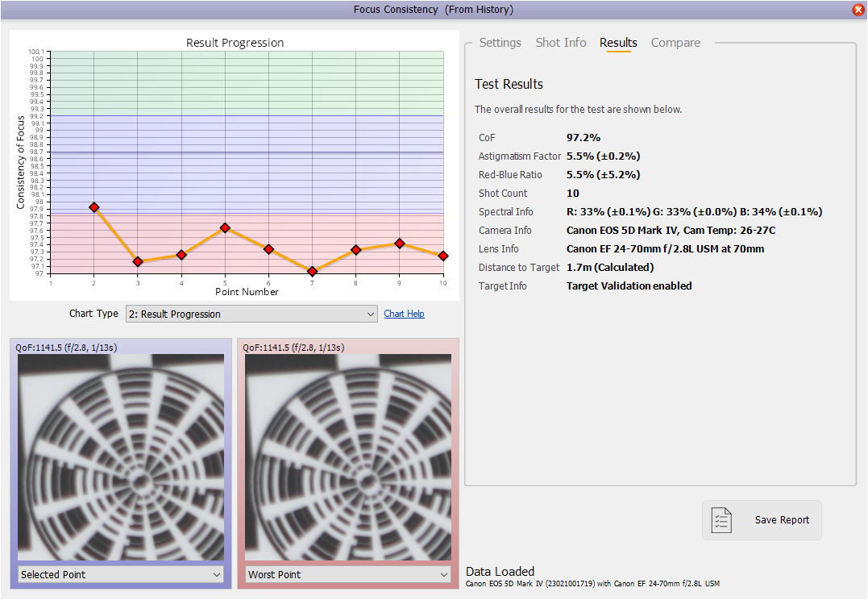This screenshot has height=600, width=868.
Task: Switch to the Settings tab
Action: point(500,43)
